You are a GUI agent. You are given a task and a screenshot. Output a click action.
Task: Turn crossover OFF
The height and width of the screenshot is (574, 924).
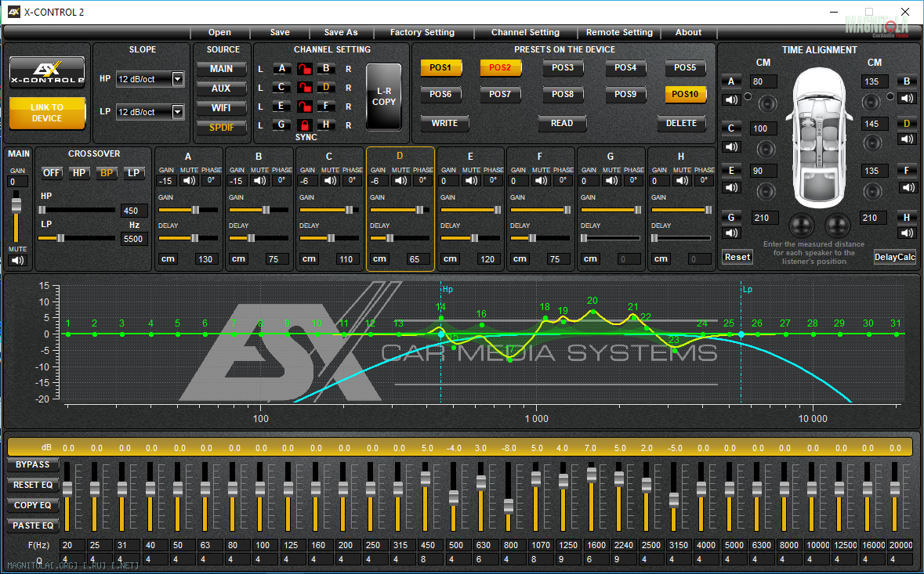51,173
